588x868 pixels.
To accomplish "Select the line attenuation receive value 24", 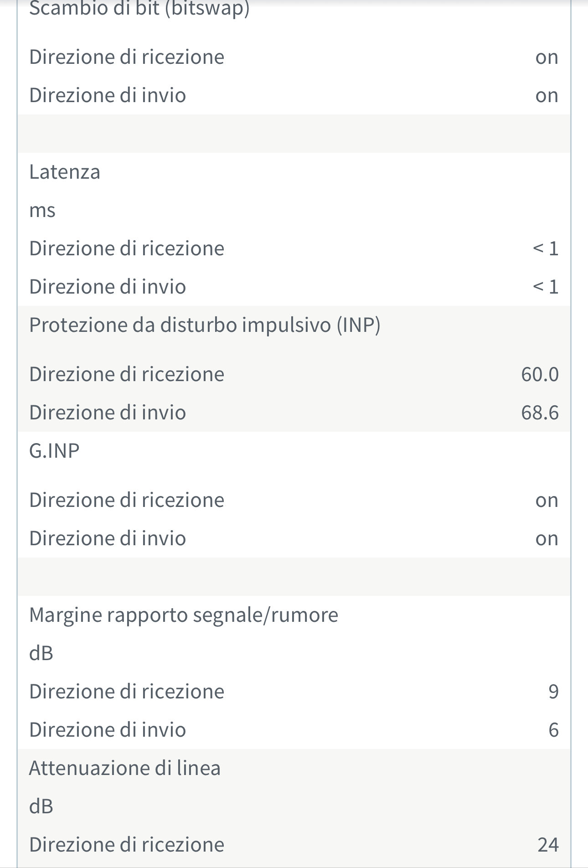I will point(548,845).
